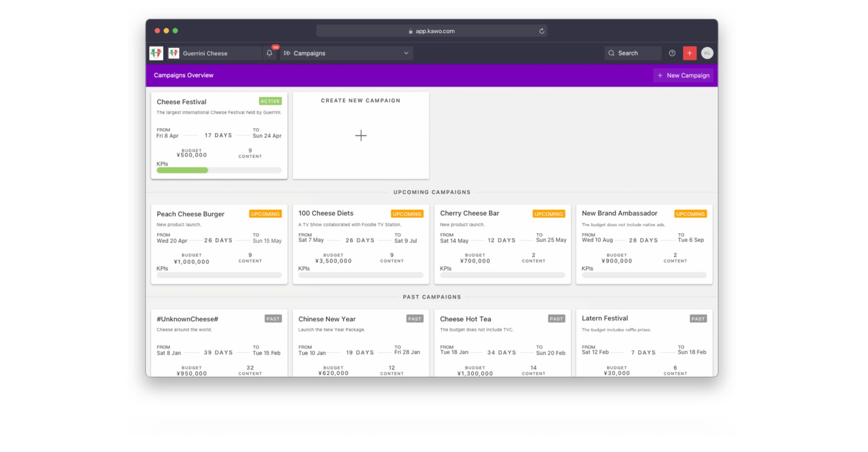Click the ¥3,500,000 budget value
Screen dimensions: 868x452
coord(334,261)
